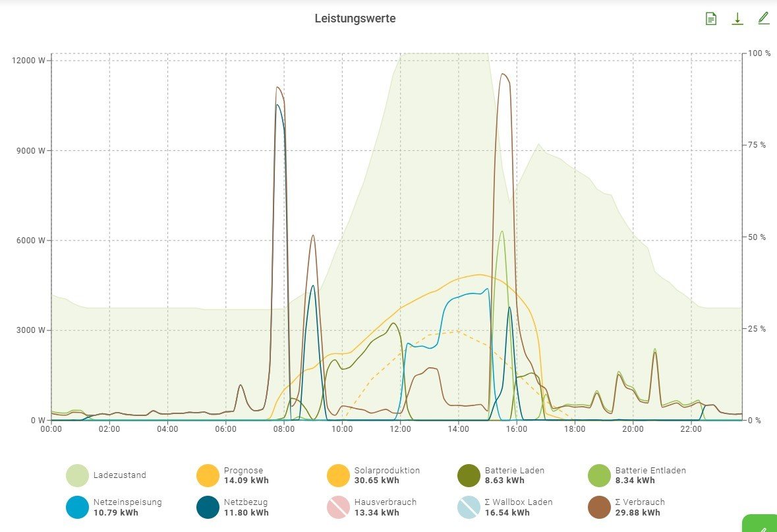
Task: Click the Prognose 14.09 kWh legend label
Action: (247, 475)
